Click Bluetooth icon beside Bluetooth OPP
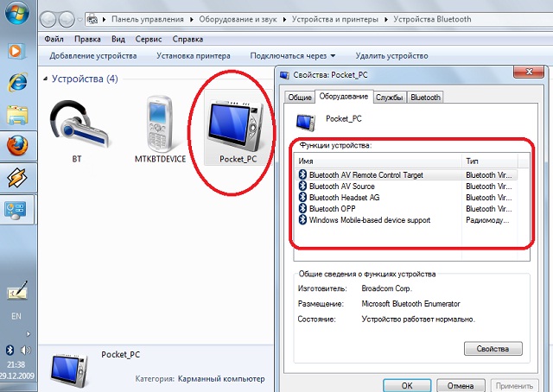 tap(302, 208)
